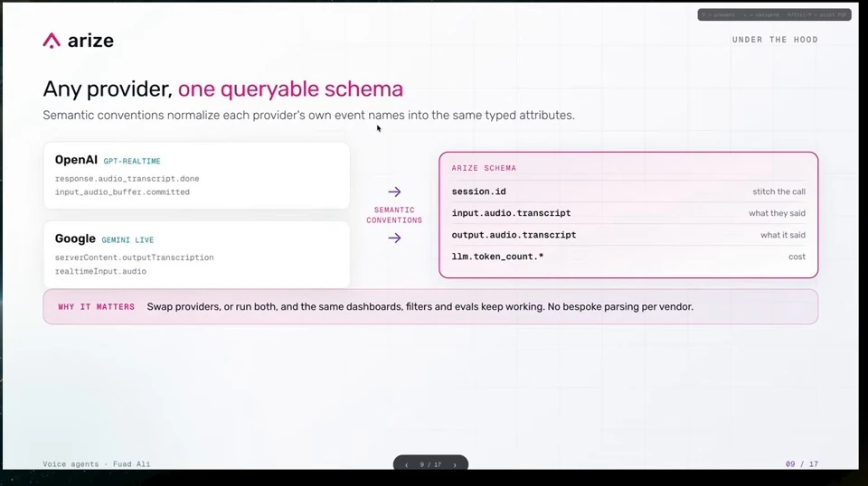Screen dimensions: 868x486
Task: Click the SEMANTIC CONVENTIONS label
Action: (394, 215)
